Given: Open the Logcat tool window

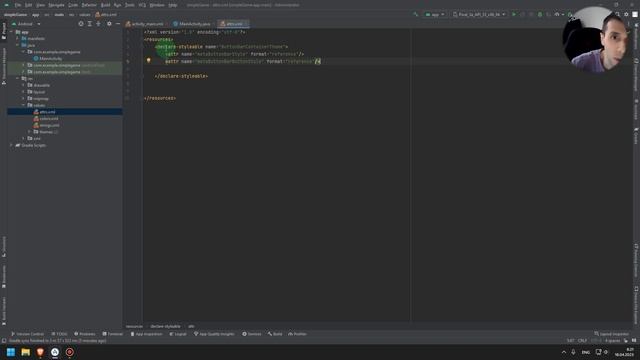Looking at the screenshot, I should tap(178, 334).
